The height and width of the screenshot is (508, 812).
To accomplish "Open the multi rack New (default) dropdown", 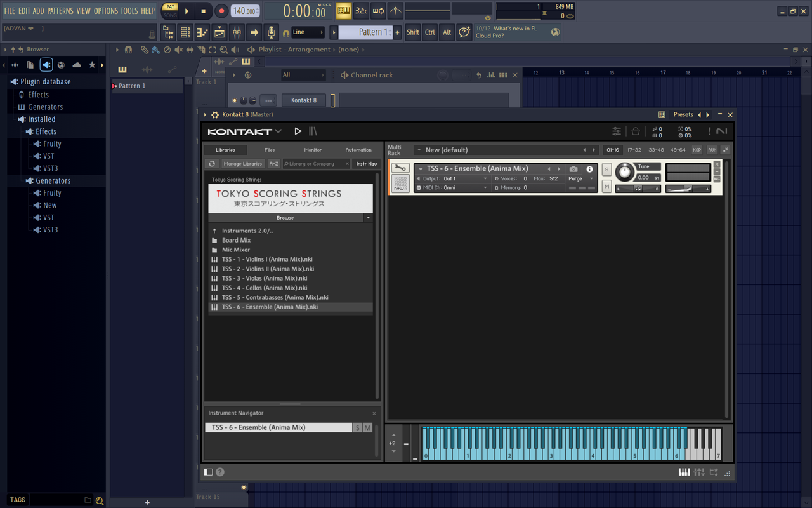I will click(x=506, y=150).
